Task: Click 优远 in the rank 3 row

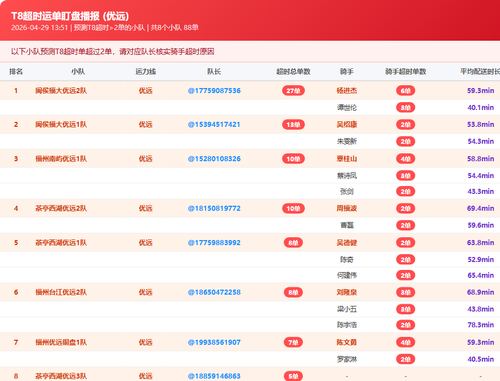Action: point(146,159)
